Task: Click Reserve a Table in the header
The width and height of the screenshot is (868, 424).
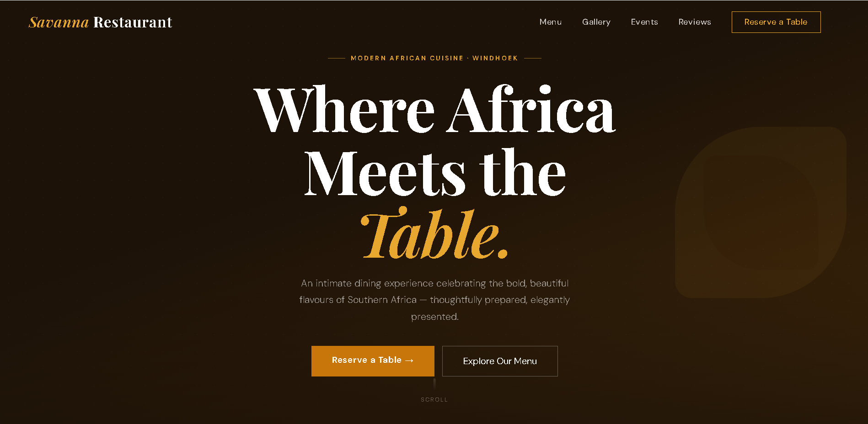Action: (x=776, y=21)
